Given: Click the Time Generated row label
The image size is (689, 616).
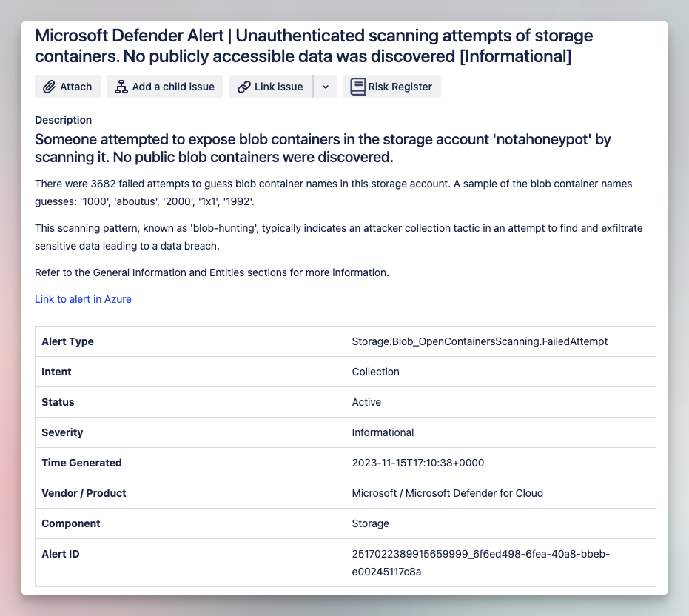Looking at the screenshot, I should coord(81,463).
